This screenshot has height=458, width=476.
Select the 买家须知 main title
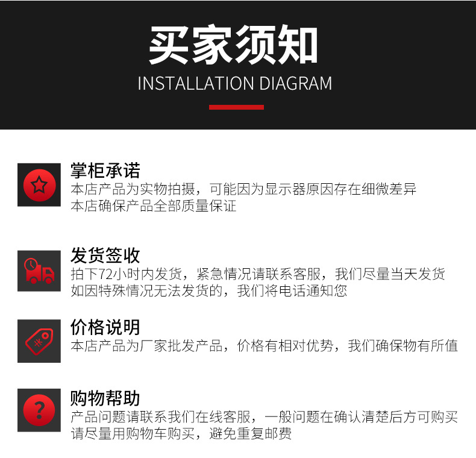pyautogui.click(x=233, y=45)
